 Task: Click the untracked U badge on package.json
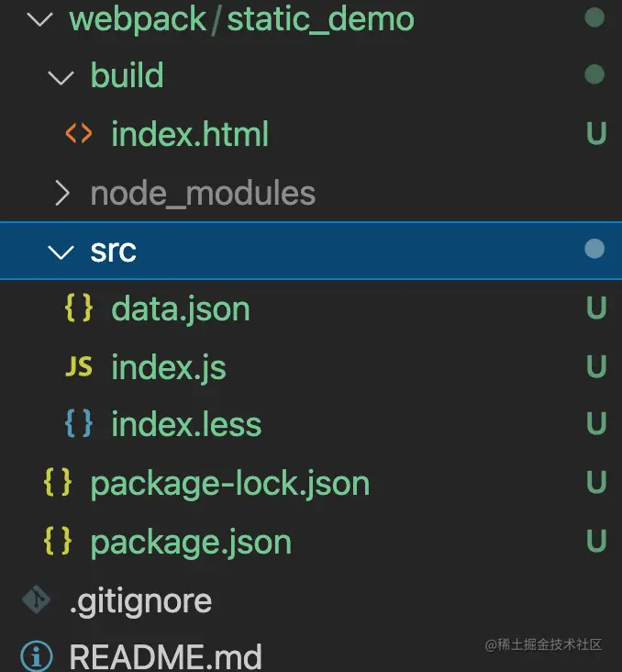pyautogui.click(x=595, y=542)
